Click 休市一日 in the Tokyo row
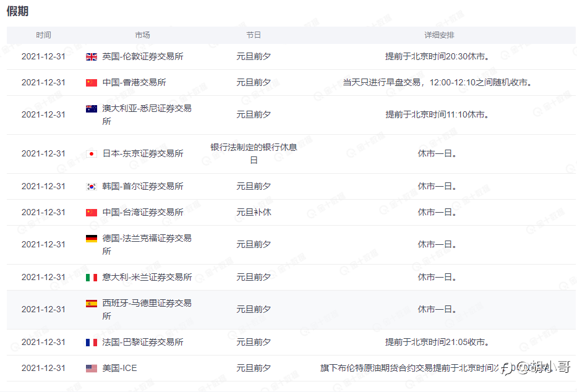The image size is (577, 392). (437, 153)
